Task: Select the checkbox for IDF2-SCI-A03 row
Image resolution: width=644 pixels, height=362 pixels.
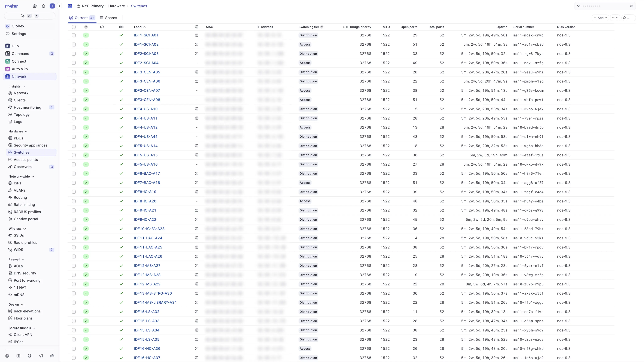Action: (74, 54)
